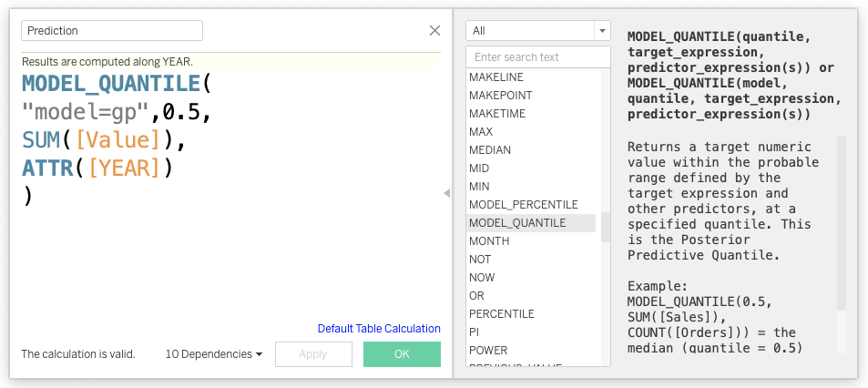
Task: Choose POWER from the function list
Action: 488,351
